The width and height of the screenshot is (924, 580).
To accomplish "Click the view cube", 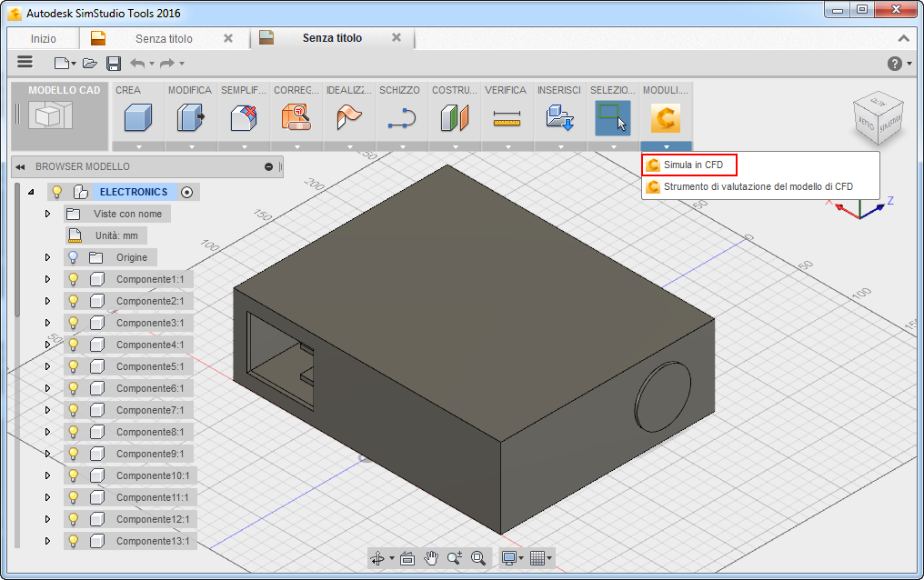I will 878,118.
